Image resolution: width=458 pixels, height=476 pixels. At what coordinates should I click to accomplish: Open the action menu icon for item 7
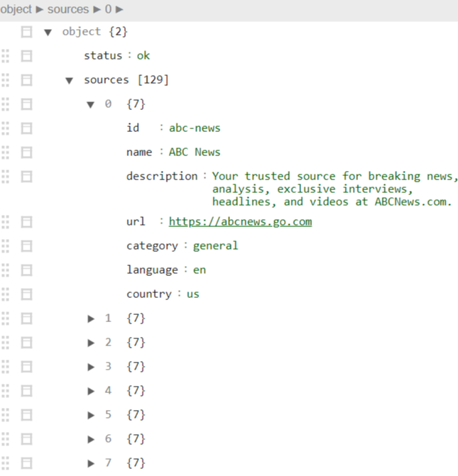pos(26,463)
